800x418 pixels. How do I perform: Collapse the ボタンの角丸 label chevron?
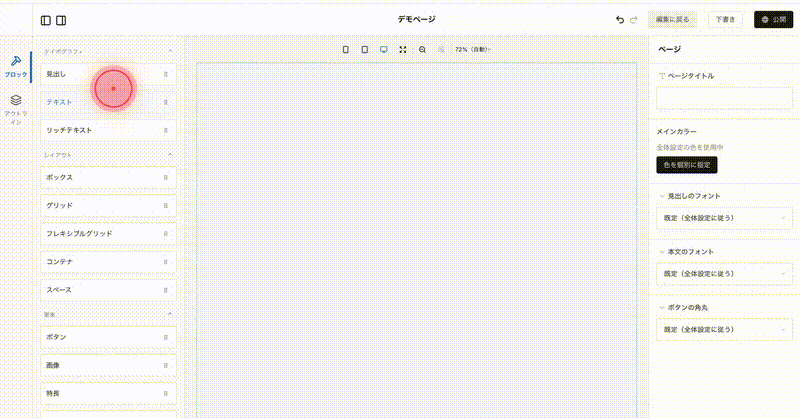(x=662, y=307)
